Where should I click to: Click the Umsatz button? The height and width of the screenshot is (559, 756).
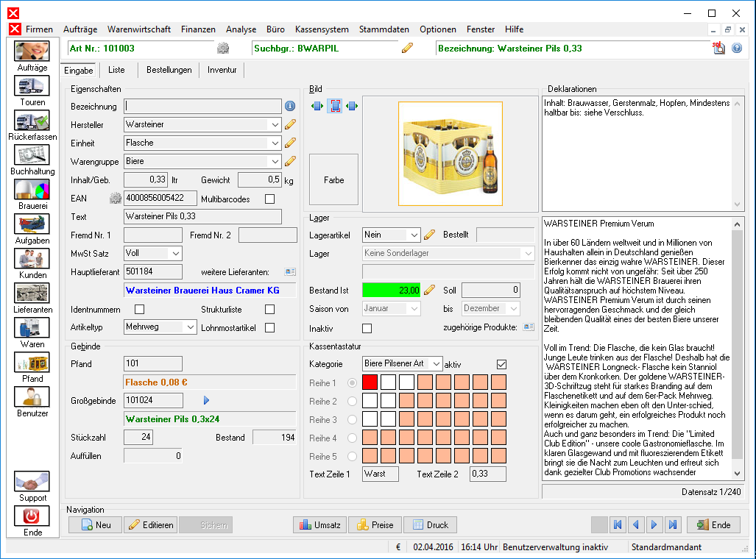319,524
